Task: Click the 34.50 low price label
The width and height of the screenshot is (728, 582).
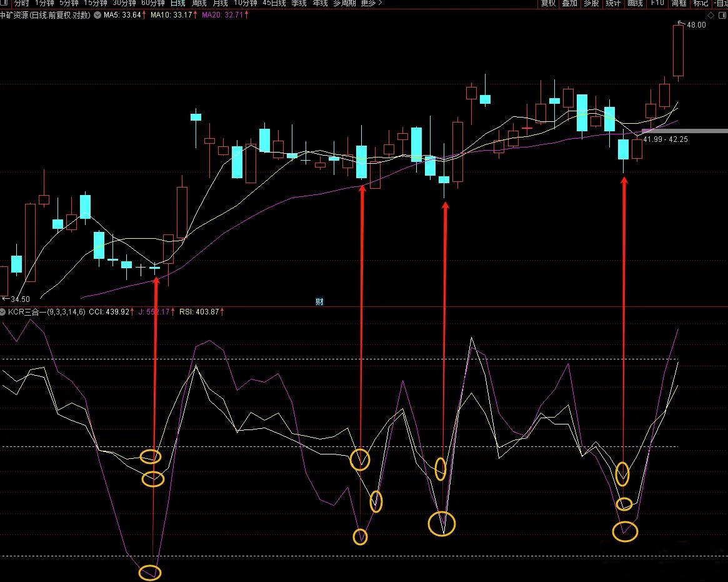Action: click(20, 299)
